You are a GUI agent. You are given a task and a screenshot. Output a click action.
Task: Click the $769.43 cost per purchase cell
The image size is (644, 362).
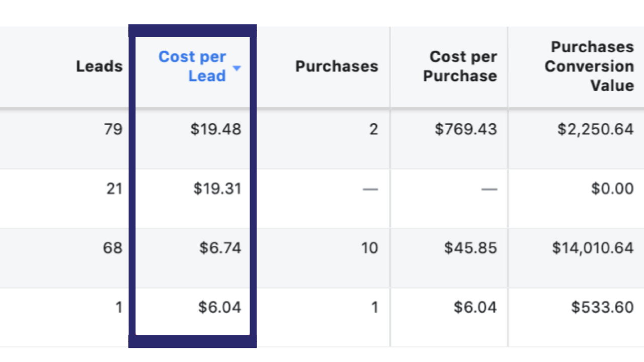click(x=466, y=129)
